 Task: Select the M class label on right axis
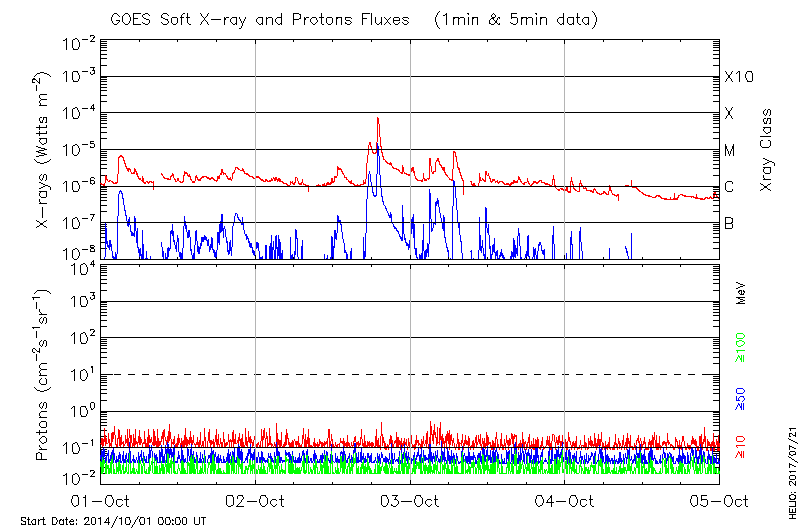tap(729, 151)
